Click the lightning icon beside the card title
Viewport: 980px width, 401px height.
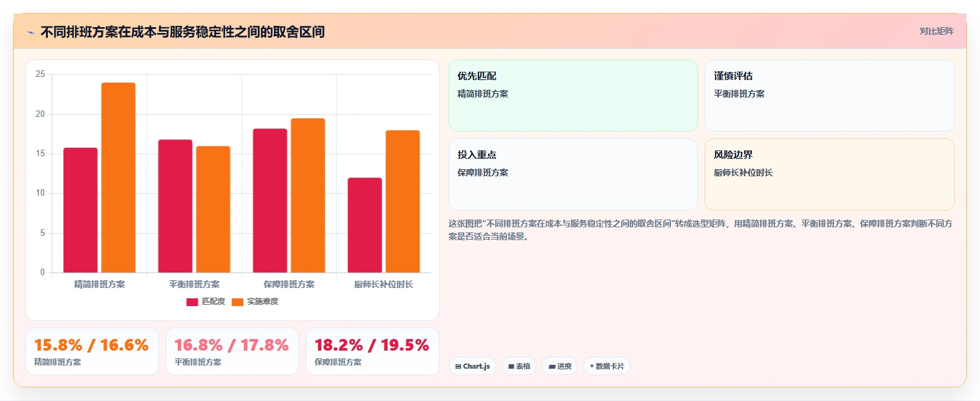click(30, 32)
